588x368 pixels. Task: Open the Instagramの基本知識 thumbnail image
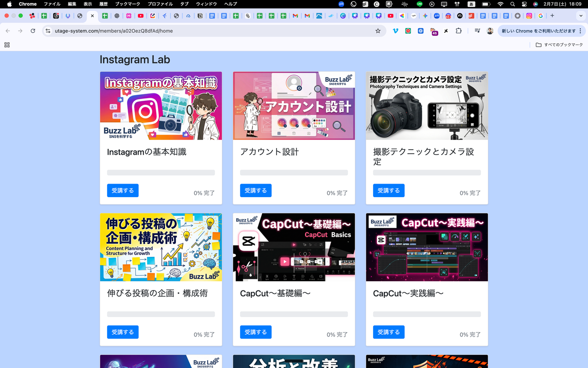[161, 106]
